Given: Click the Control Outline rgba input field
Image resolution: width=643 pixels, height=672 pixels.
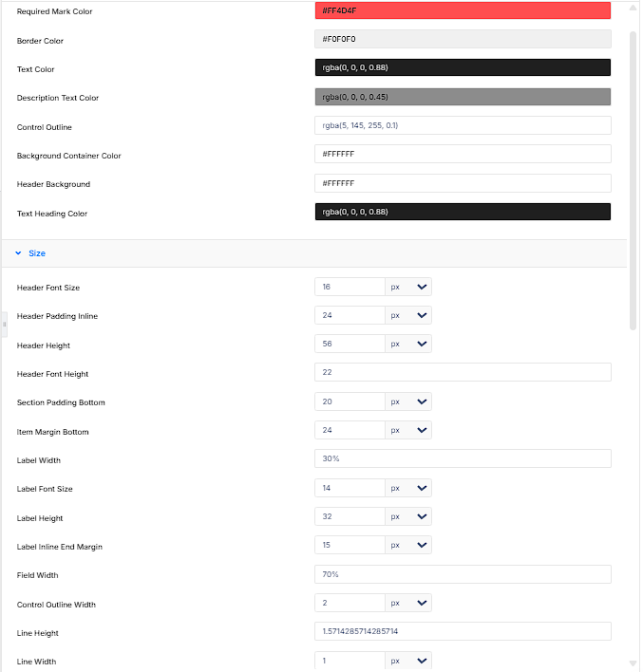Looking at the screenshot, I should 463,125.
